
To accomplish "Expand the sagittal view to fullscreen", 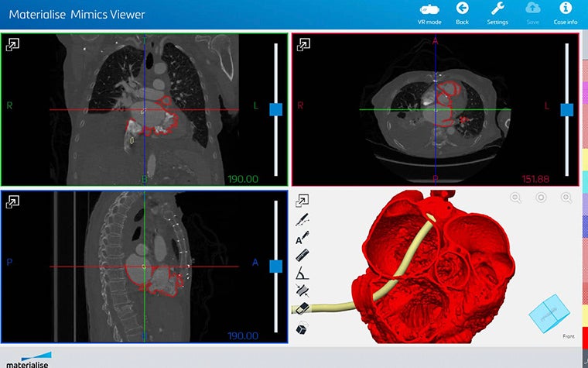I will (x=12, y=201).
